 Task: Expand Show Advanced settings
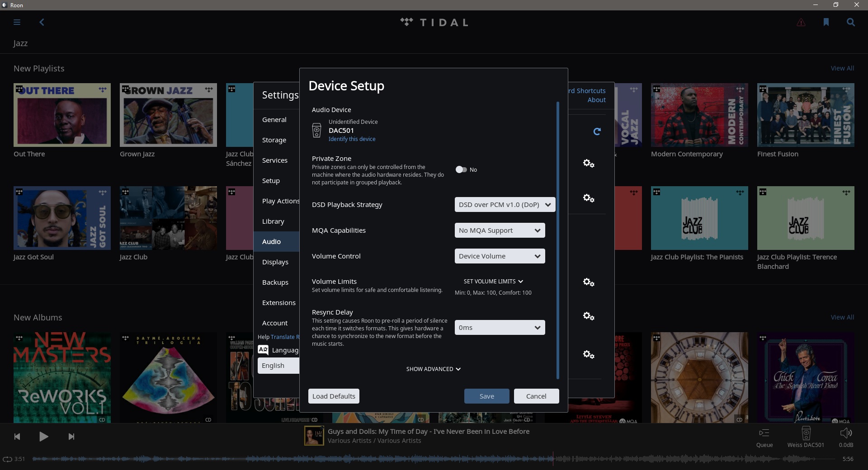tap(434, 369)
